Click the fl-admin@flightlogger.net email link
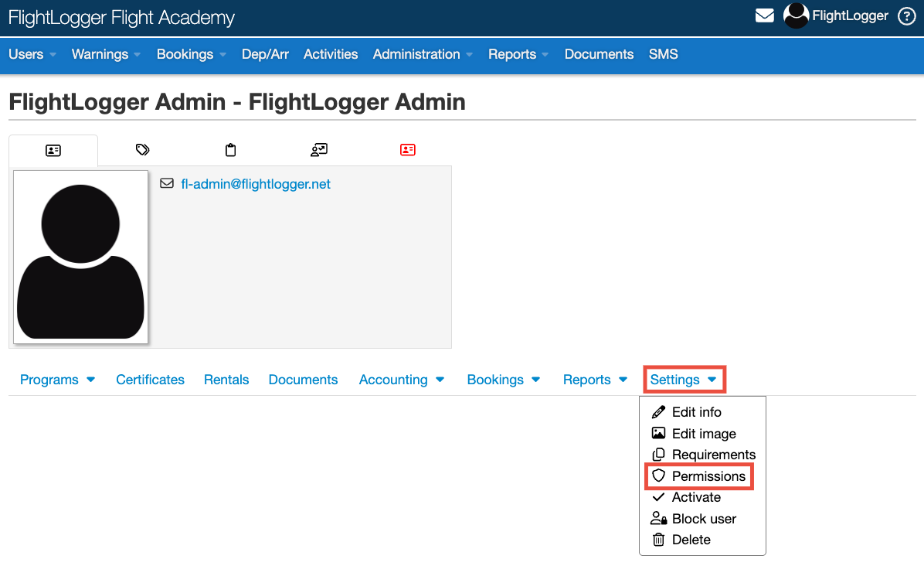This screenshot has height=576, width=924. (x=256, y=184)
